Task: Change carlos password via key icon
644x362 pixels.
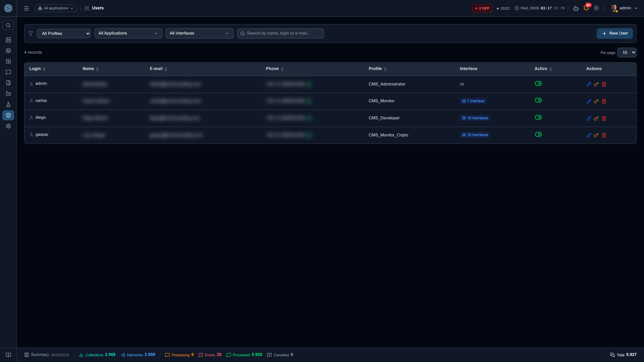Action: pos(596,101)
